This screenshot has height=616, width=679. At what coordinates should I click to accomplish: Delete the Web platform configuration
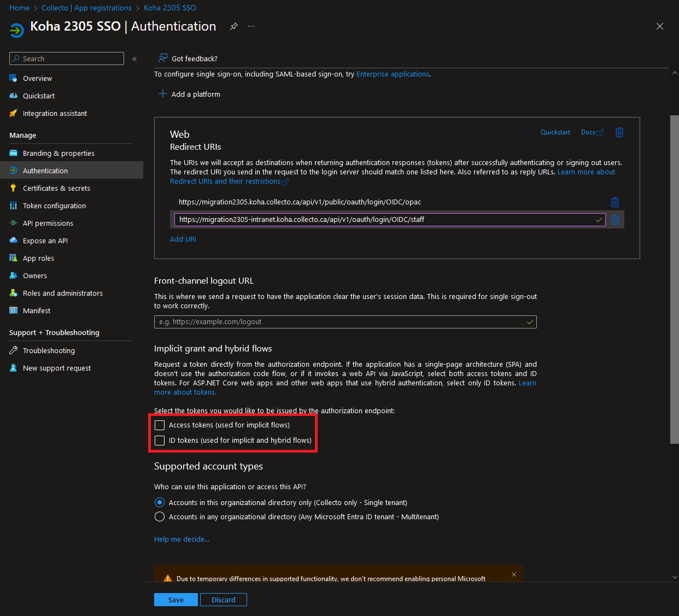(619, 132)
